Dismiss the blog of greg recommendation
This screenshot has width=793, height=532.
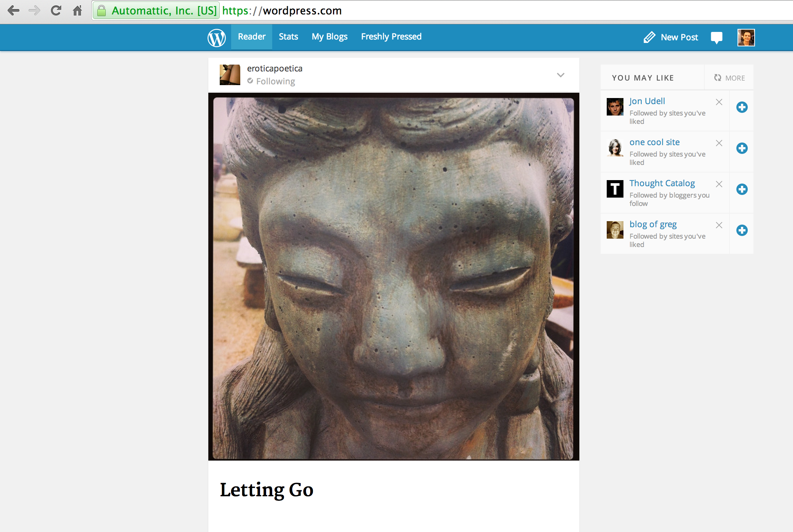pos(719,225)
